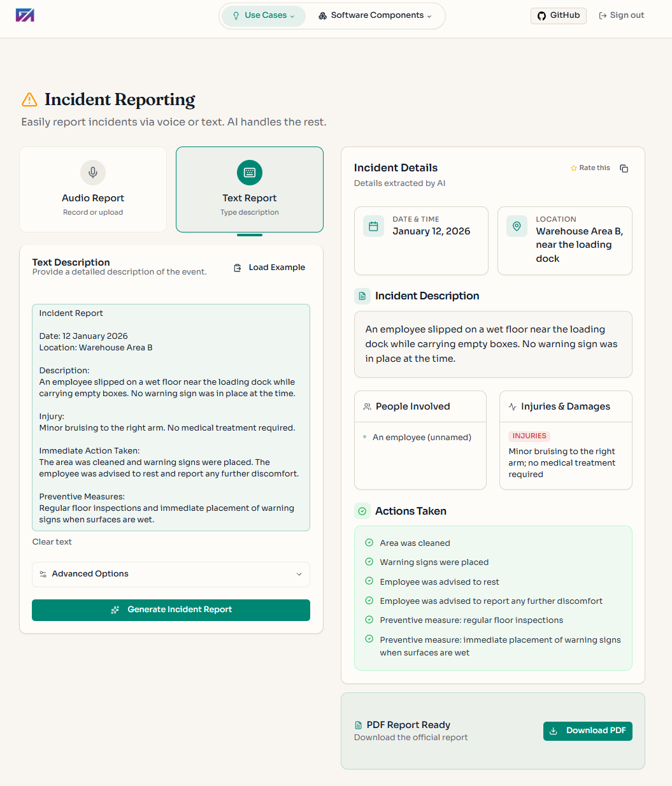
Task: Download the PDF report
Action: pyautogui.click(x=587, y=731)
